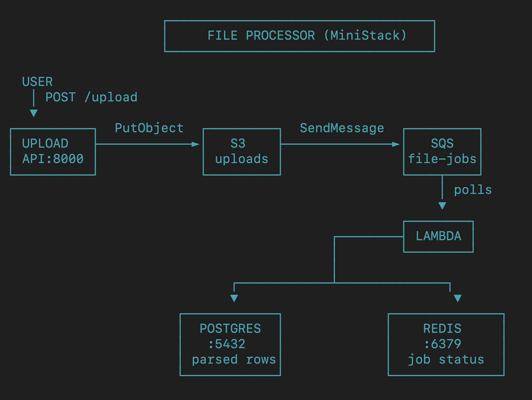
Task: Click the arrowhead pointing into SQS box
Action: click(396, 144)
